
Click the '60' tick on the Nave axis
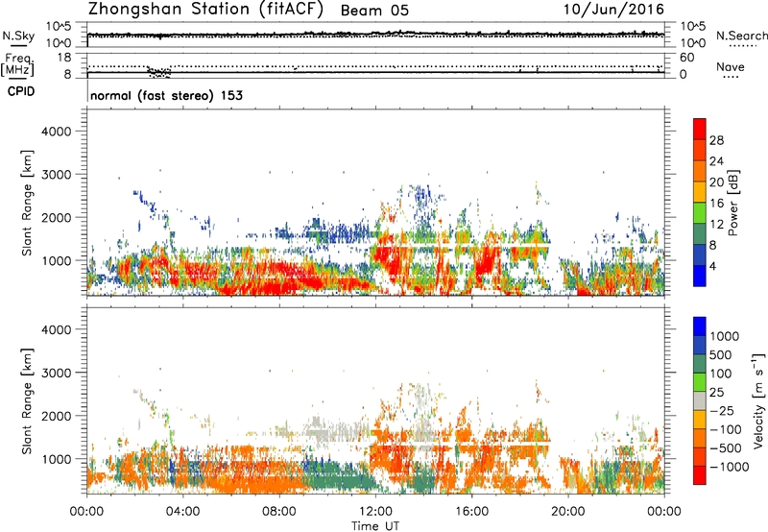point(686,58)
